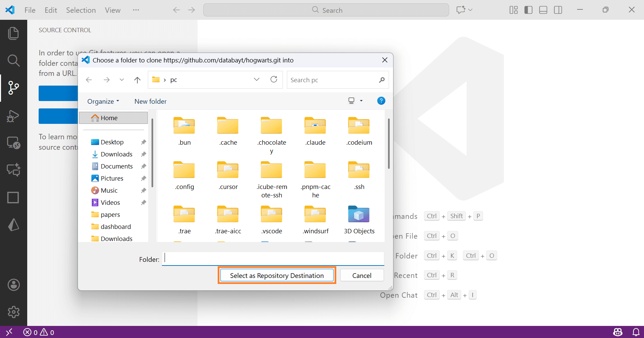Viewport: 644px width, 338px height.
Task: Open the Selection menu
Action: 81,10
